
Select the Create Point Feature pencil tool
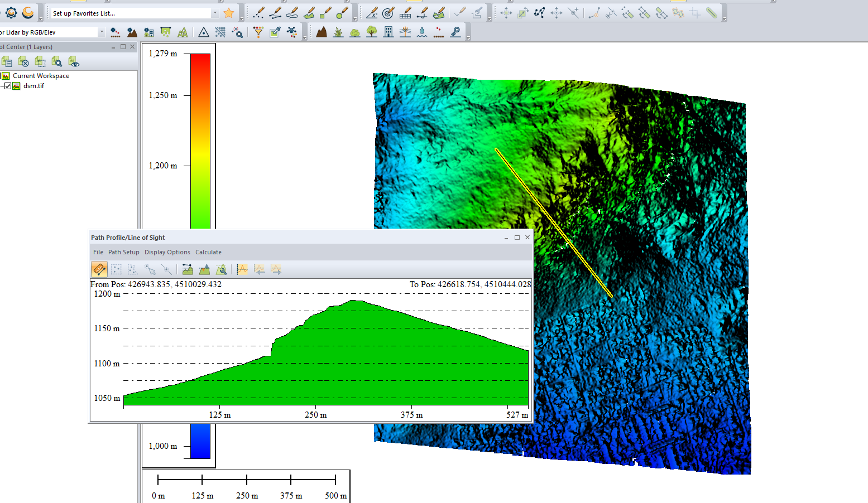258,13
